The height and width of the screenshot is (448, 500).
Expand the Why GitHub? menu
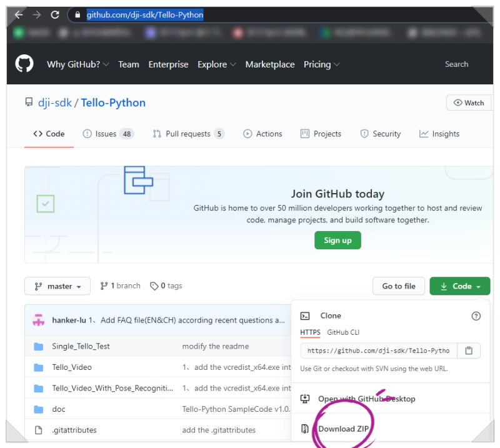(77, 64)
